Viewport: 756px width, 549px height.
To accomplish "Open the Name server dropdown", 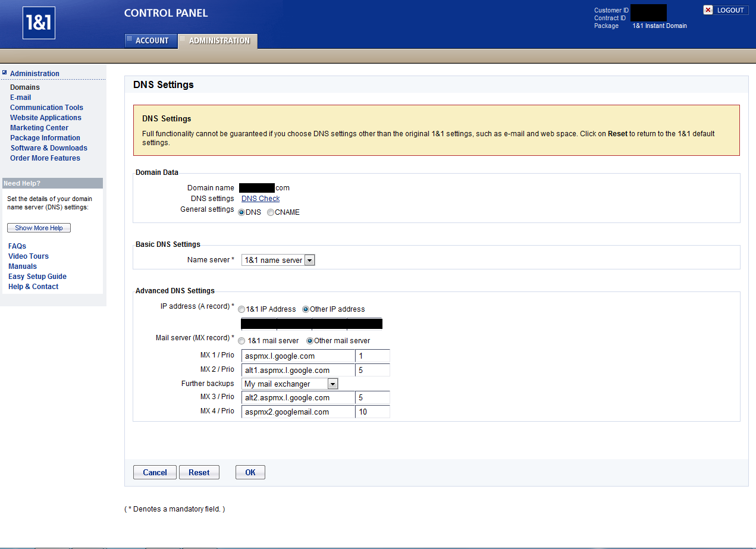I will [278, 260].
